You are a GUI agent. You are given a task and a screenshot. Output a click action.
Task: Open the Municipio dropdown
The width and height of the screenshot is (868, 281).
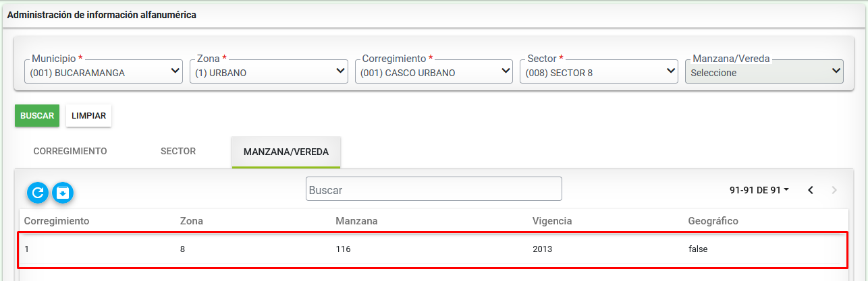(x=104, y=71)
